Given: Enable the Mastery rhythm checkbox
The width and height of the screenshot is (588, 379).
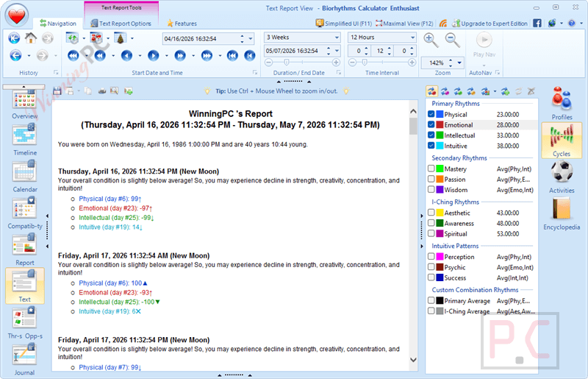Looking at the screenshot, I should click(x=431, y=169).
